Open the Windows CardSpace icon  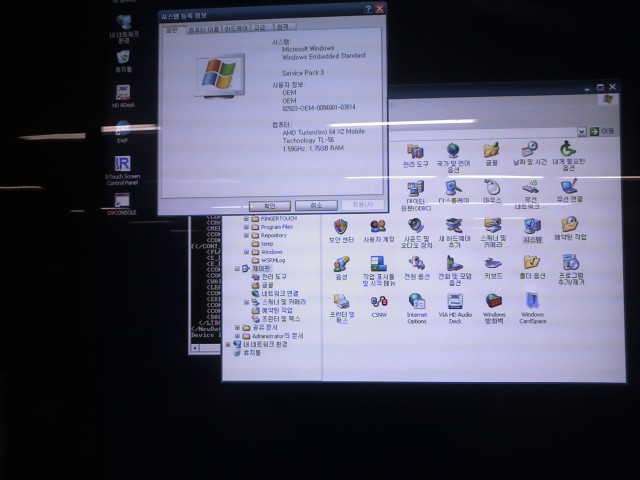coord(533,308)
